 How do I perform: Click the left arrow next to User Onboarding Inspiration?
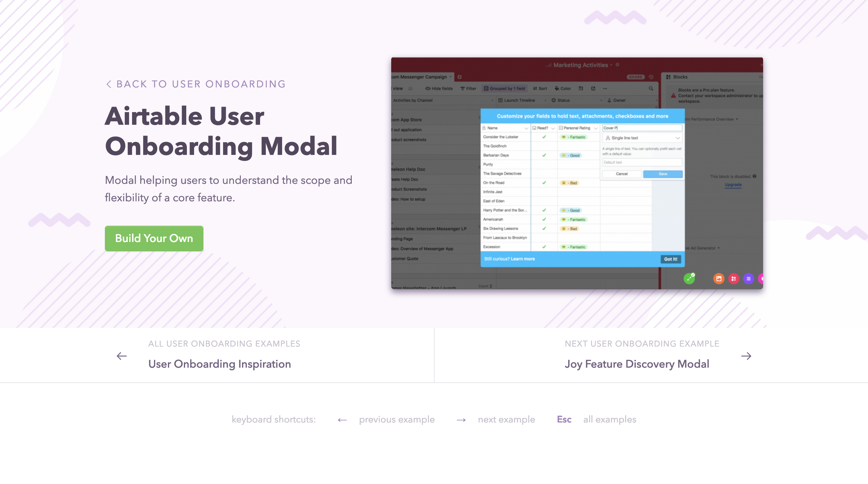coord(122,356)
